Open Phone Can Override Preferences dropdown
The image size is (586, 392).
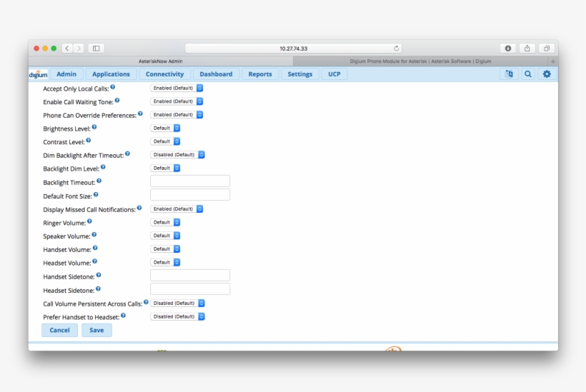click(177, 115)
